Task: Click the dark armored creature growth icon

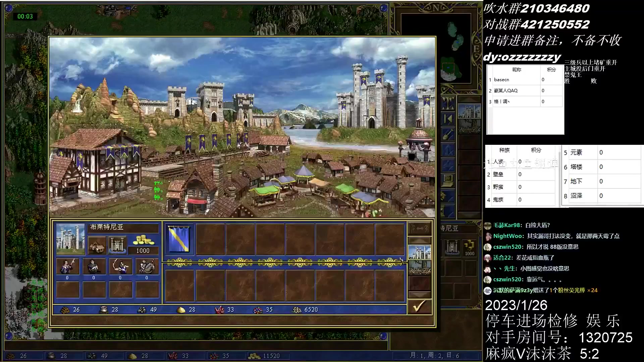Action: pos(94,266)
